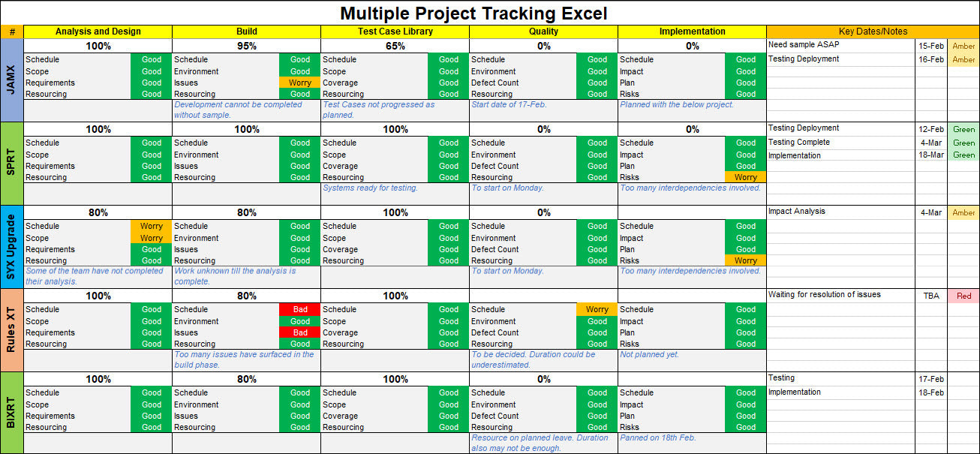
Task: Click the 17-Feb date beside Testing
Action: (x=930, y=377)
